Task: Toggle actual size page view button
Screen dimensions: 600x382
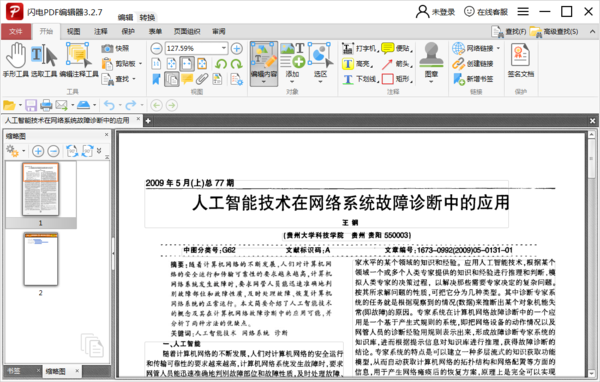Action: coord(156,64)
